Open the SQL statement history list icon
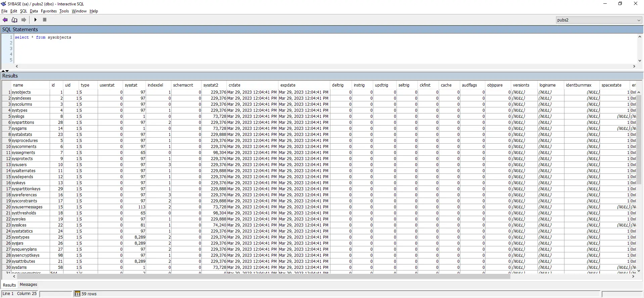This screenshot has height=298, width=644. coord(14,20)
